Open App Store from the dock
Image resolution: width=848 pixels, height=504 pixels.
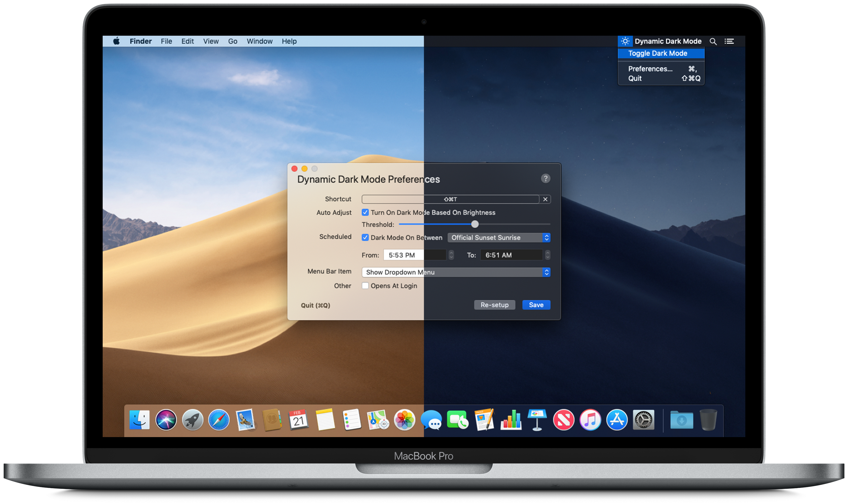[617, 420]
